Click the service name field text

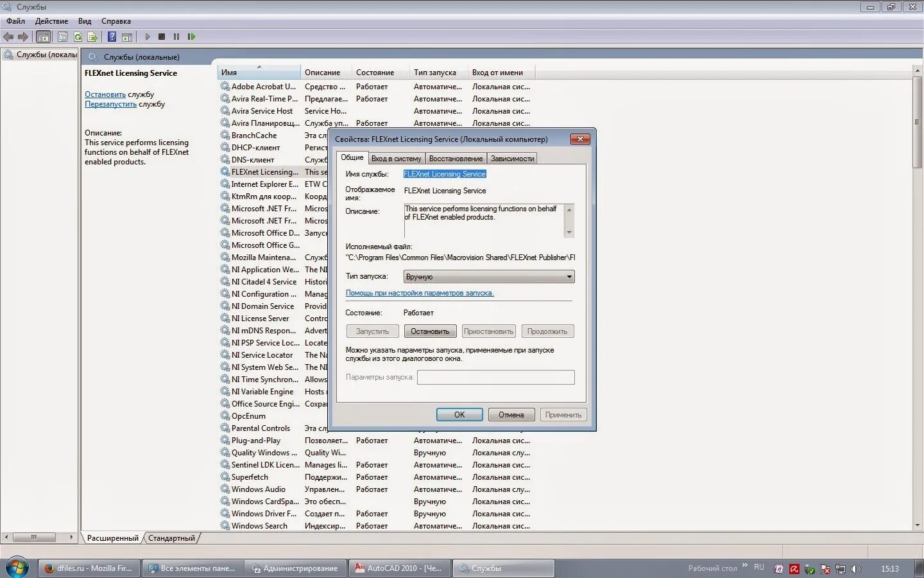pos(445,174)
